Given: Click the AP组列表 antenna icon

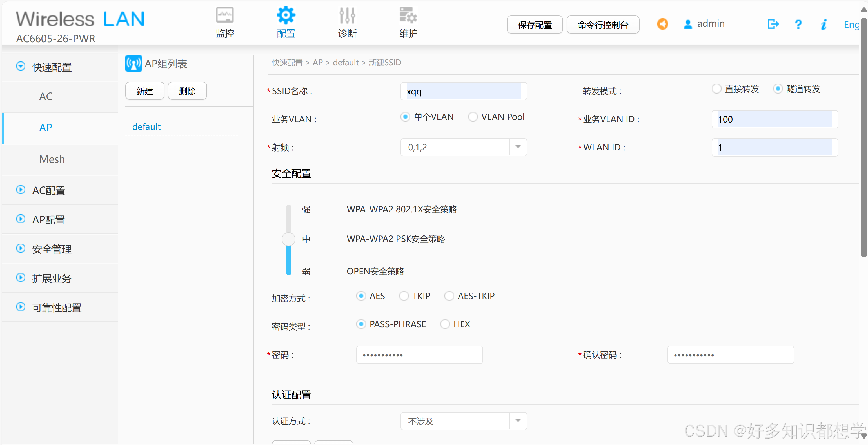Looking at the screenshot, I should 133,63.
